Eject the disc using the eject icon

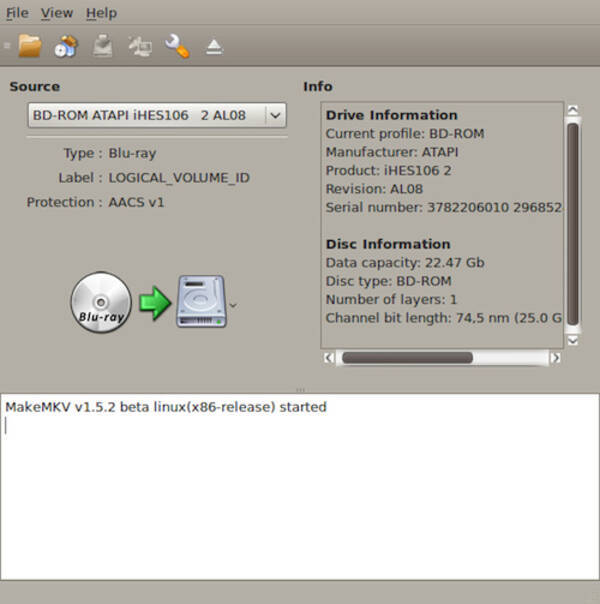click(213, 46)
